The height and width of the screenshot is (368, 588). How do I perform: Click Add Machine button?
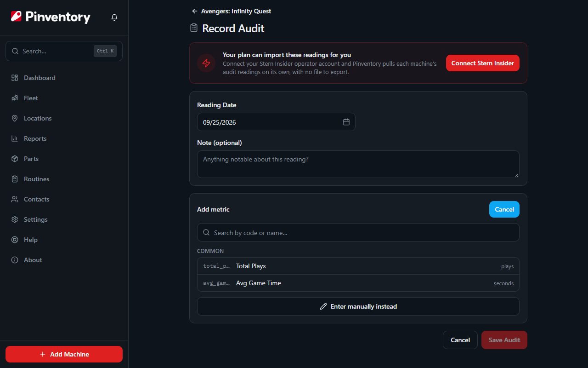64,354
